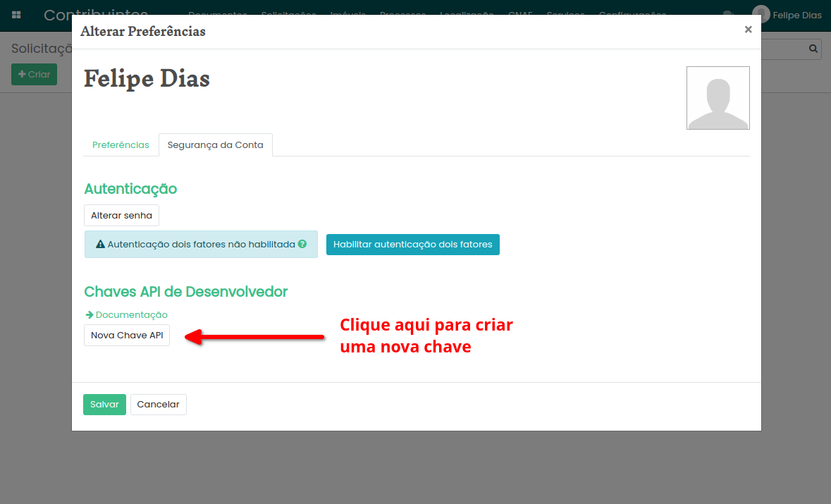Select the Segurança da Conta tab

tap(215, 145)
